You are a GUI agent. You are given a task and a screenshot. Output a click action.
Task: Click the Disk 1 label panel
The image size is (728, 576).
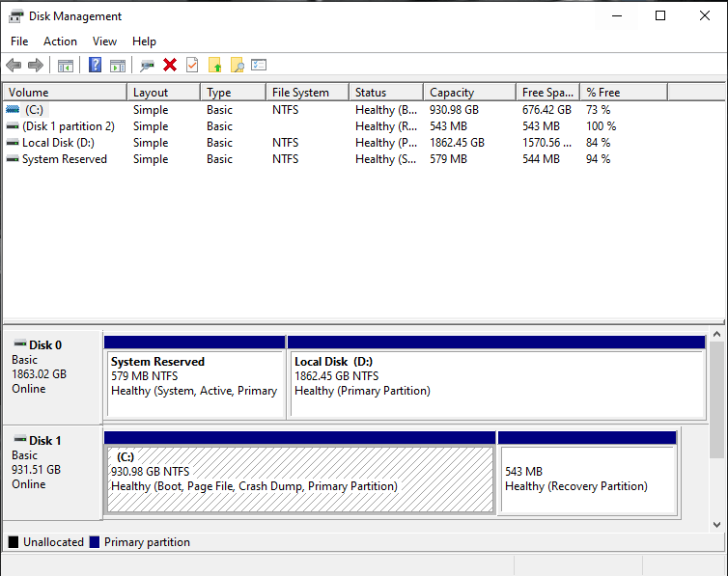(52, 472)
